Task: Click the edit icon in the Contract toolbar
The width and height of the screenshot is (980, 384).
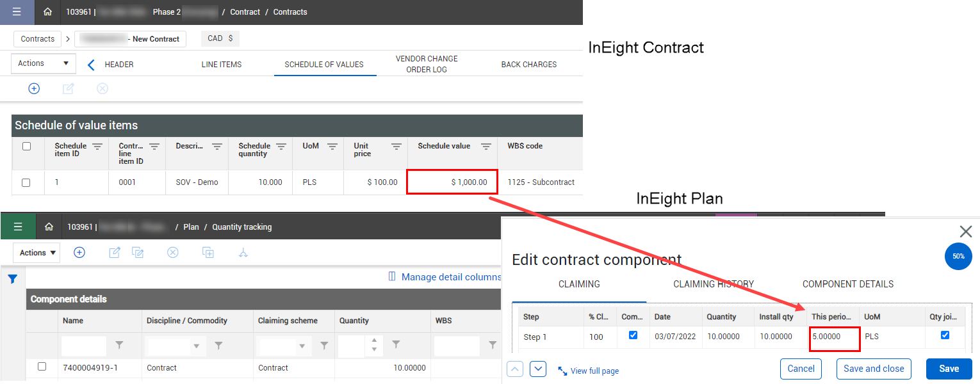Action: [68, 89]
